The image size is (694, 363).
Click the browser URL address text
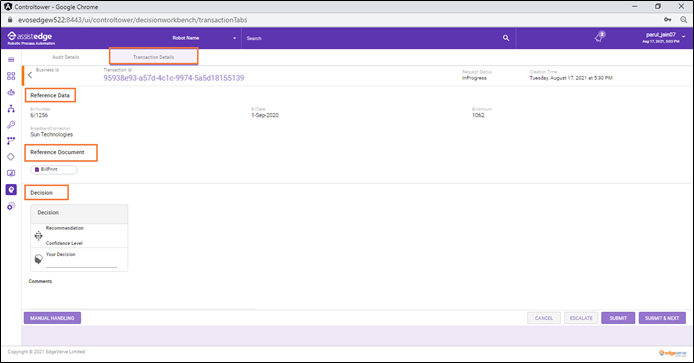tap(132, 20)
